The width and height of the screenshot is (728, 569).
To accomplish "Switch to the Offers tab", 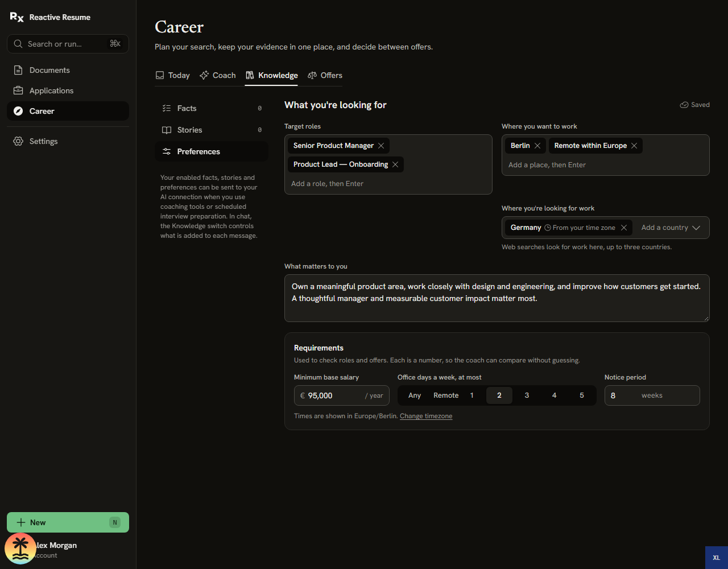I will pyautogui.click(x=325, y=75).
